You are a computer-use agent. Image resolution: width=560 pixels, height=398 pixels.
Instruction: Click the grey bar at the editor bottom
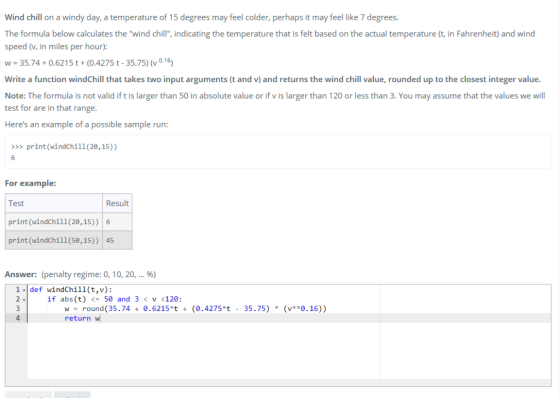pos(278,383)
